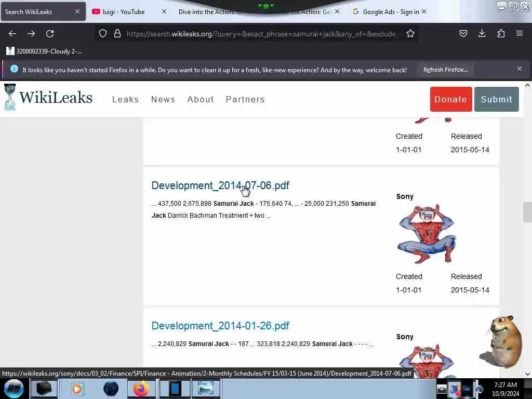Image resolution: width=532 pixels, height=399 pixels.
Task: Open black folder taskbar icon
Action: pos(44,389)
